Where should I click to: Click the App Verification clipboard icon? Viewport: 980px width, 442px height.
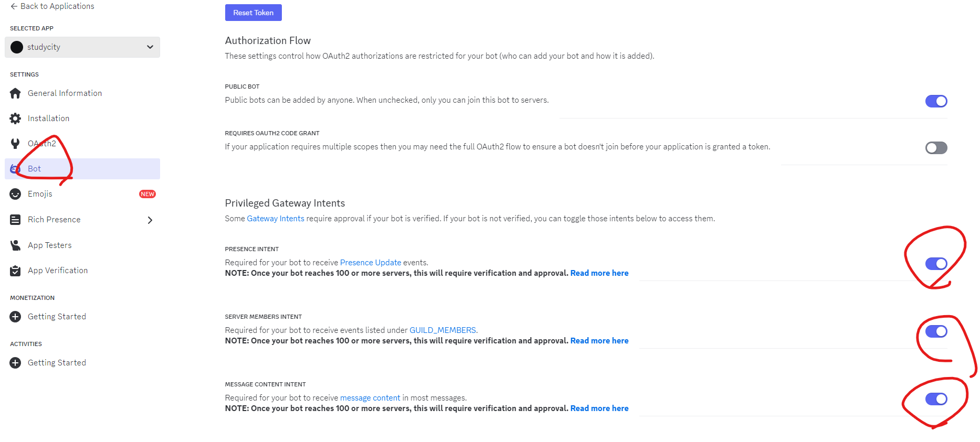(15, 271)
